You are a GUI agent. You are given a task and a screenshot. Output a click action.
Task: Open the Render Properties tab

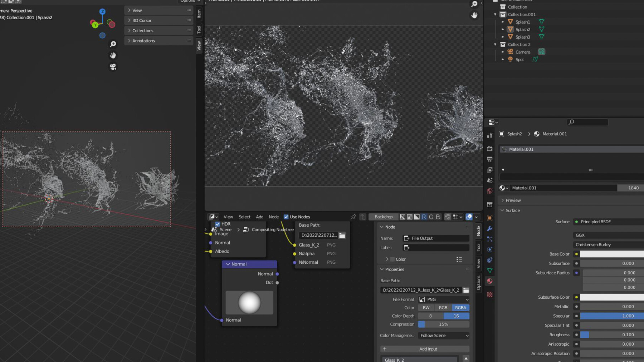pyautogui.click(x=490, y=149)
